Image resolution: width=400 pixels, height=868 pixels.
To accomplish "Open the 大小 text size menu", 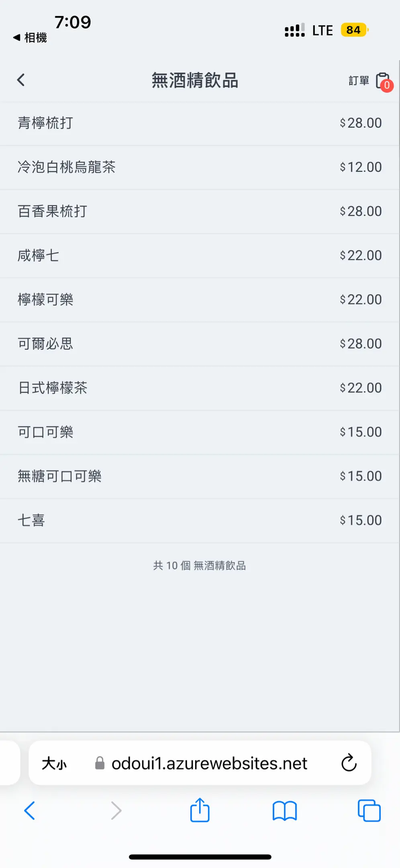I will (x=55, y=763).
